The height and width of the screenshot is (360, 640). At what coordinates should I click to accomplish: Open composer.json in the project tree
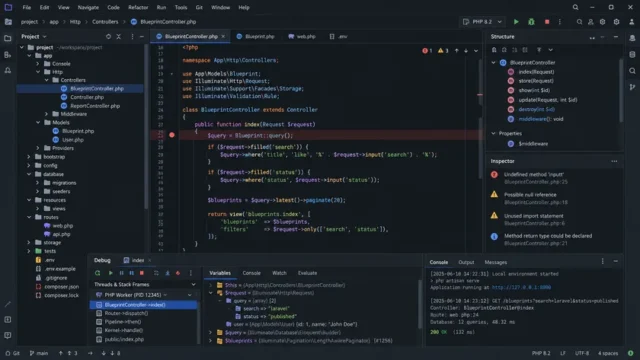click(x=62, y=287)
